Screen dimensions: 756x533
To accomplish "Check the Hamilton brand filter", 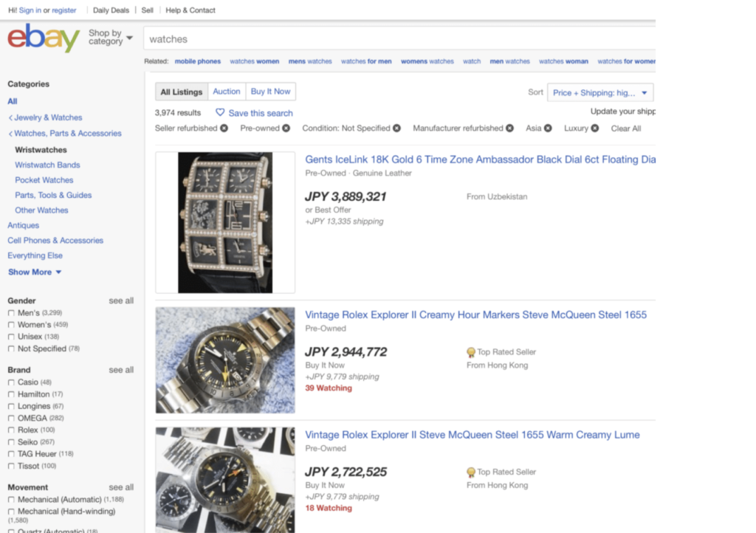I will click(x=11, y=394).
